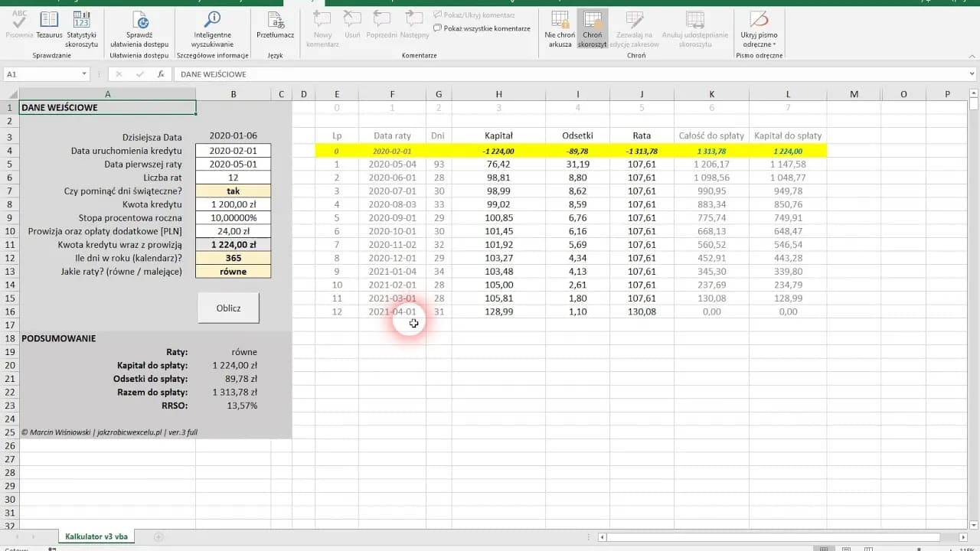980x551 pixels.
Task: Click Nie chroń arkusza icon
Action: (x=560, y=29)
